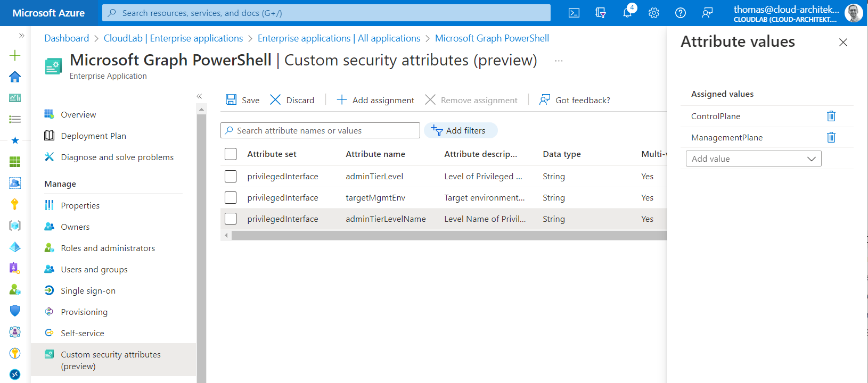Screen dimensions: 868x383
Task: Open the directories and subscriptions filter icon
Action: pos(601,13)
